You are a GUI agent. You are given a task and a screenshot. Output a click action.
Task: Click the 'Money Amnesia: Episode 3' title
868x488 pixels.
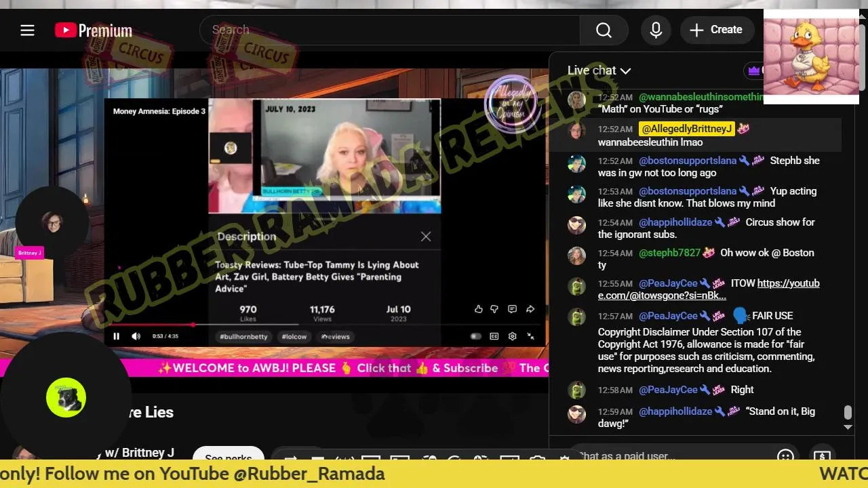tap(159, 111)
